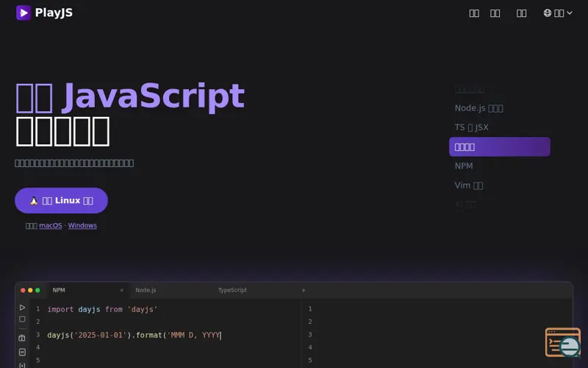Click the package icon in editor sidebar
Image resolution: width=588 pixels, height=368 pixels.
tap(22, 338)
